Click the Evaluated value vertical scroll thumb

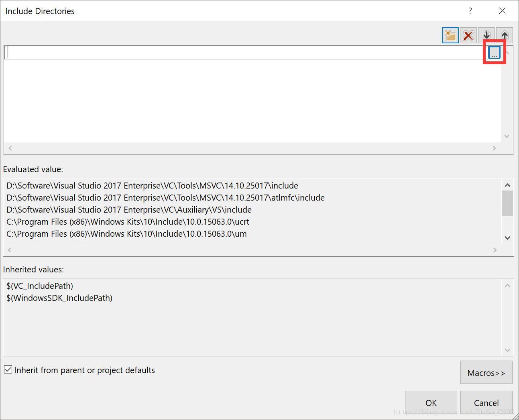507,203
